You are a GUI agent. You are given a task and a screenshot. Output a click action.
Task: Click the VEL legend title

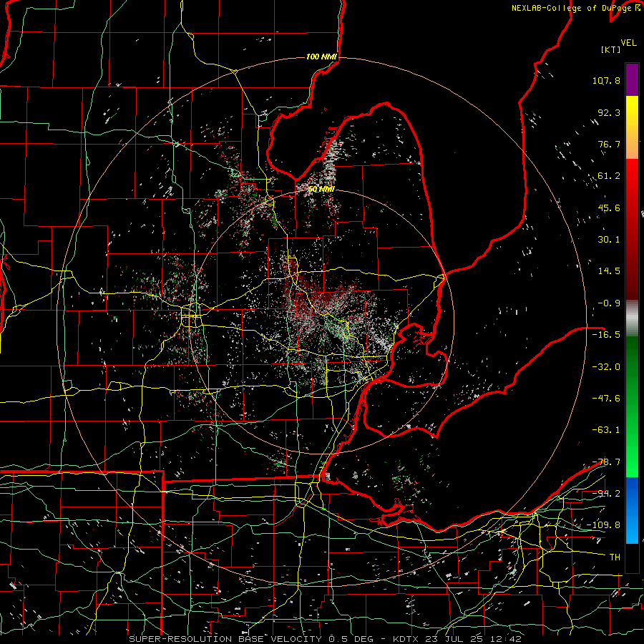click(628, 43)
